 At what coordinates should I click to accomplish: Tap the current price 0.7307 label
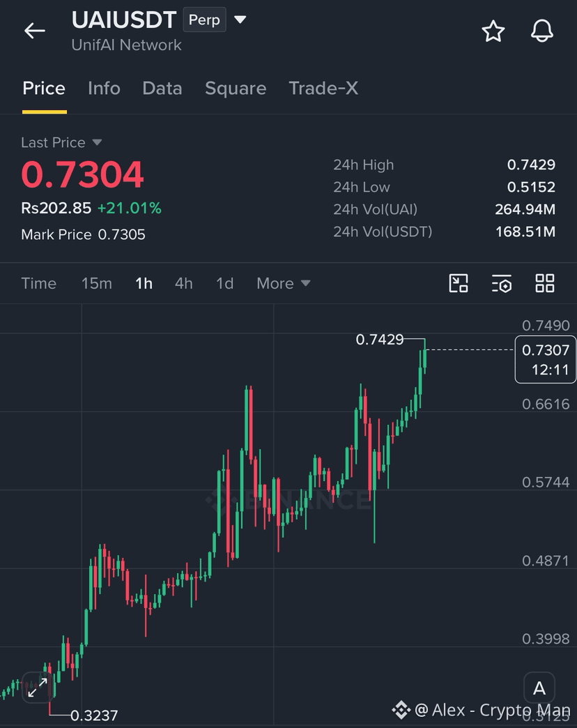[546, 359]
